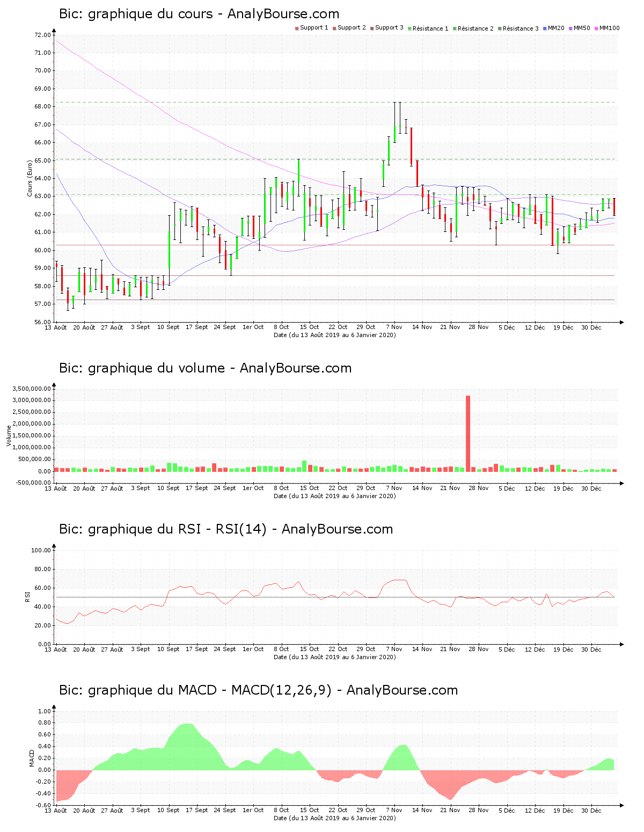
Task: Click the 3,500,000.00 volume axis value
Action: point(31,389)
